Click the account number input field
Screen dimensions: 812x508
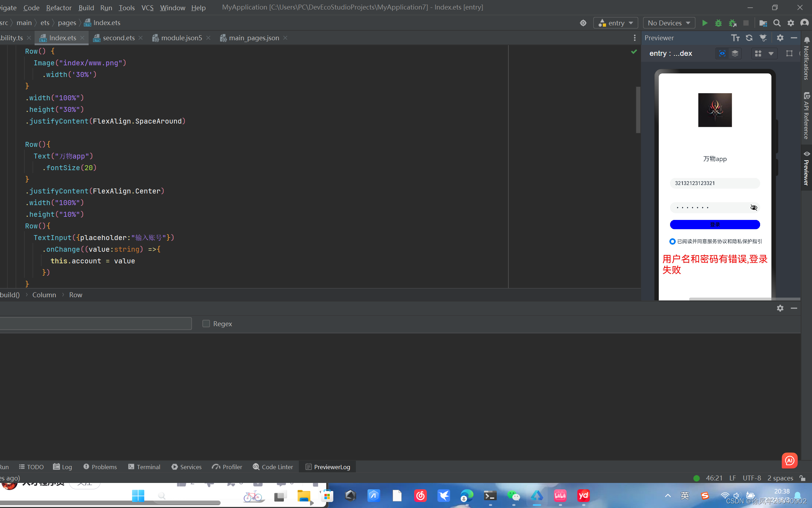click(x=715, y=183)
